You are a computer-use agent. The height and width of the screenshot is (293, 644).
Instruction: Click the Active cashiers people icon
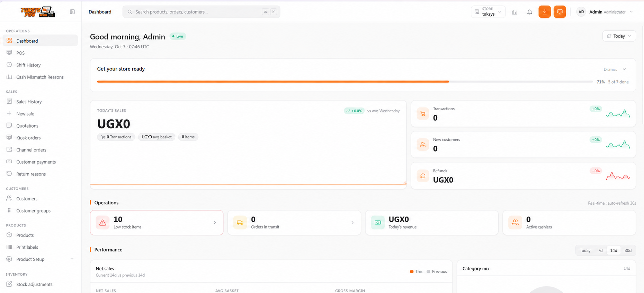(515, 223)
